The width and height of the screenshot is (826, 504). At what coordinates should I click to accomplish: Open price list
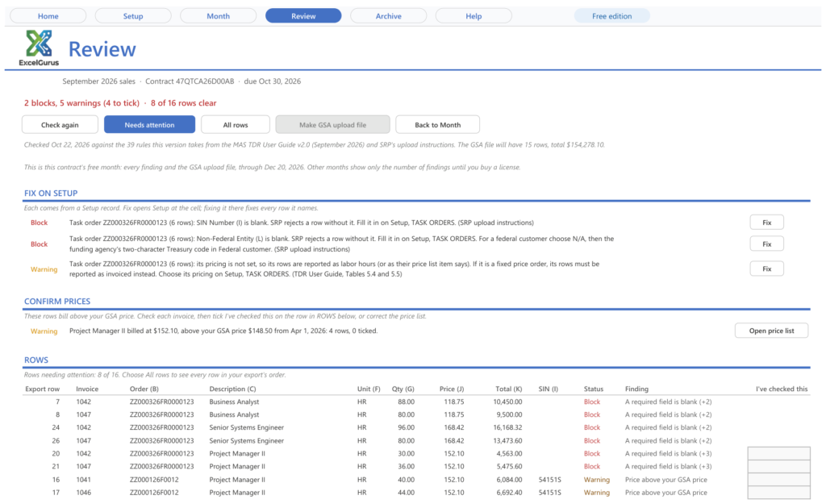tap(772, 331)
